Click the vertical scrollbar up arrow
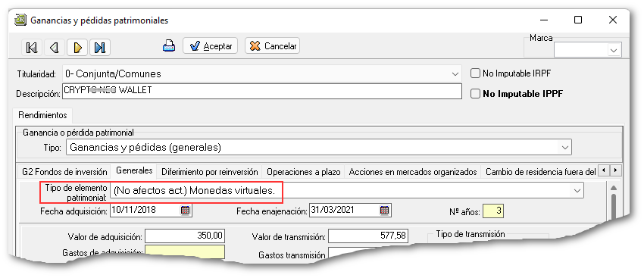 [x=614, y=188]
